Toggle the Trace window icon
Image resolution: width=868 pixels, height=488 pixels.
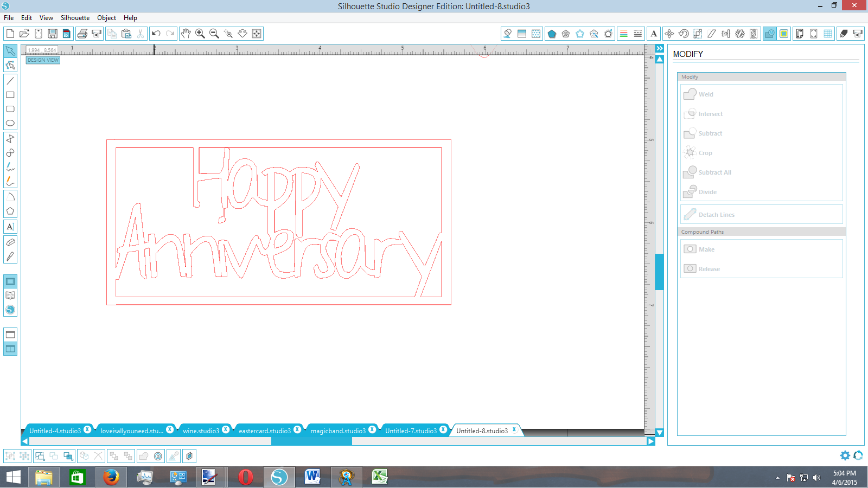pyautogui.click(x=783, y=34)
